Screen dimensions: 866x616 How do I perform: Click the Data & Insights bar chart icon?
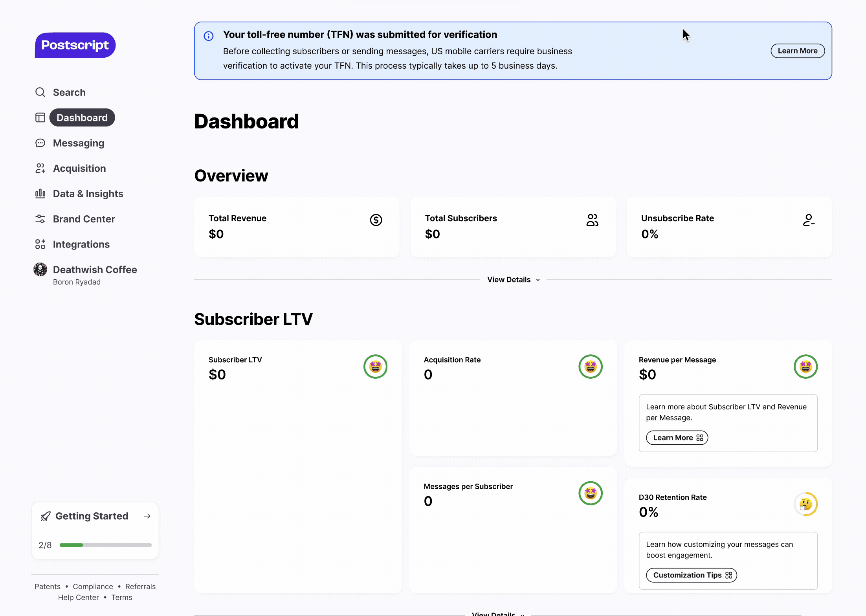tap(40, 194)
